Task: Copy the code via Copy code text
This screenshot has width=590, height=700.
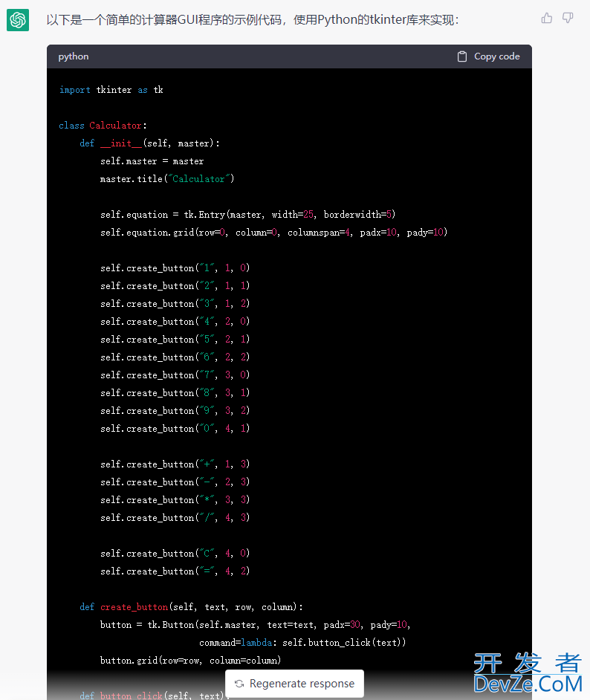Action: [x=496, y=56]
